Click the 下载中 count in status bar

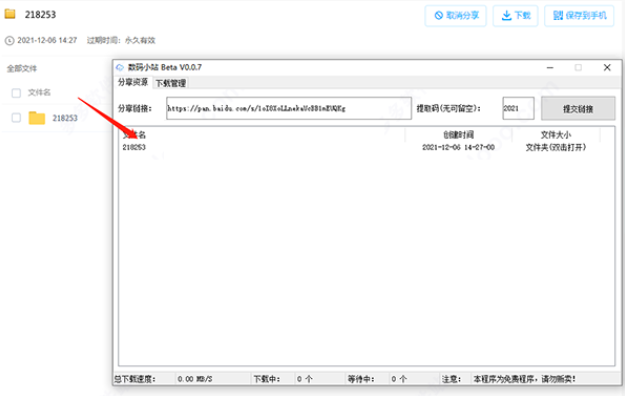[x=305, y=379]
